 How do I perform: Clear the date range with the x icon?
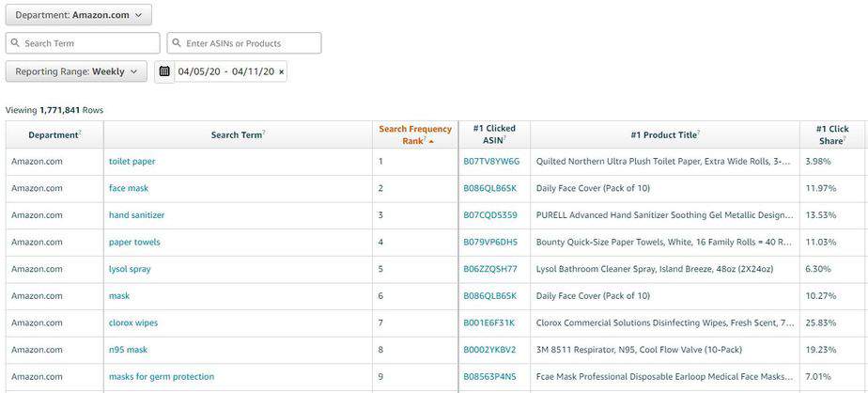click(x=281, y=72)
